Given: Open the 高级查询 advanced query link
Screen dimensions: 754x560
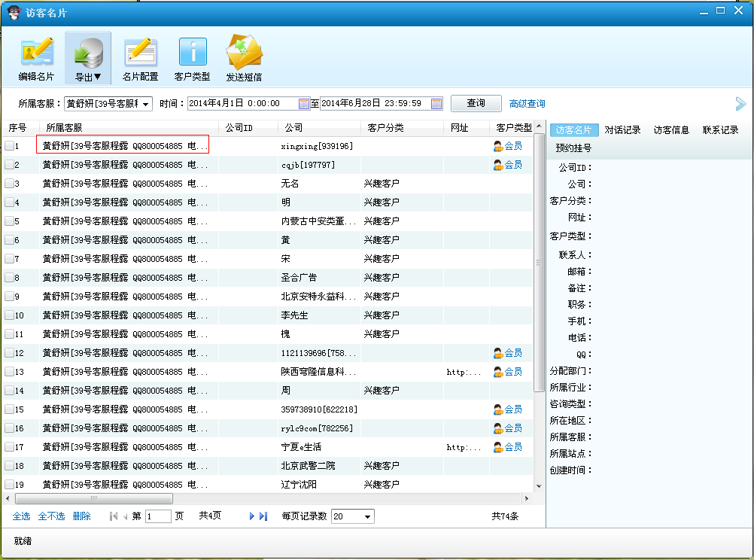Looking at the screenshot, I should click(x=527, y=104).
